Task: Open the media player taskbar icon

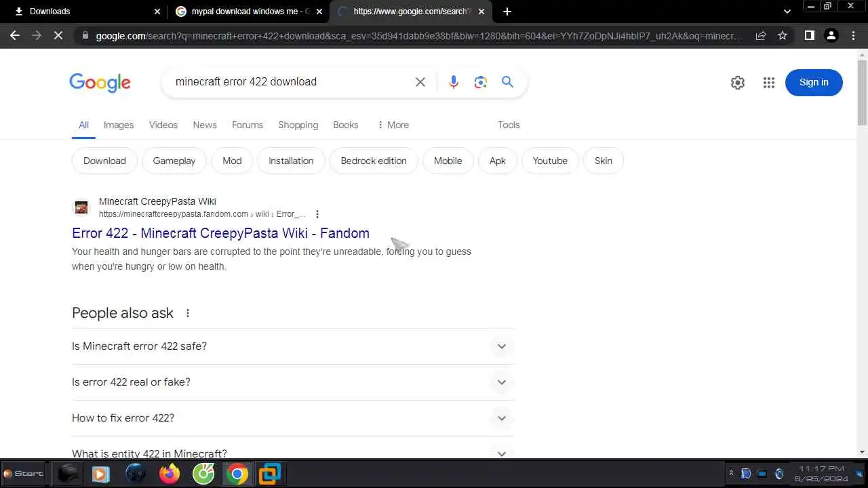Action: [x=100, y=474]
